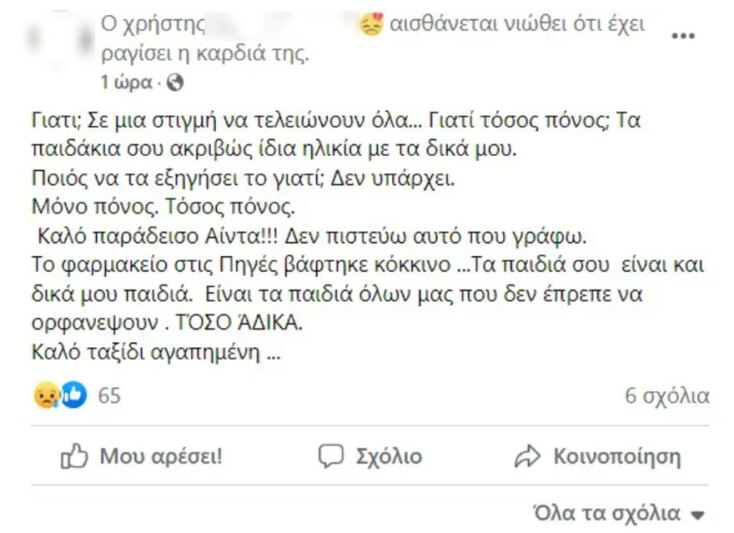Screen dimensions: 734x533
Task: Click the sad face reaction emoji
Action: point(43,396)
